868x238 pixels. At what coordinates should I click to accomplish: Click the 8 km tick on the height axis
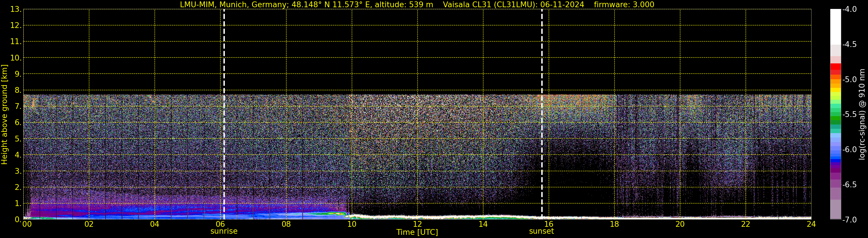17,90
